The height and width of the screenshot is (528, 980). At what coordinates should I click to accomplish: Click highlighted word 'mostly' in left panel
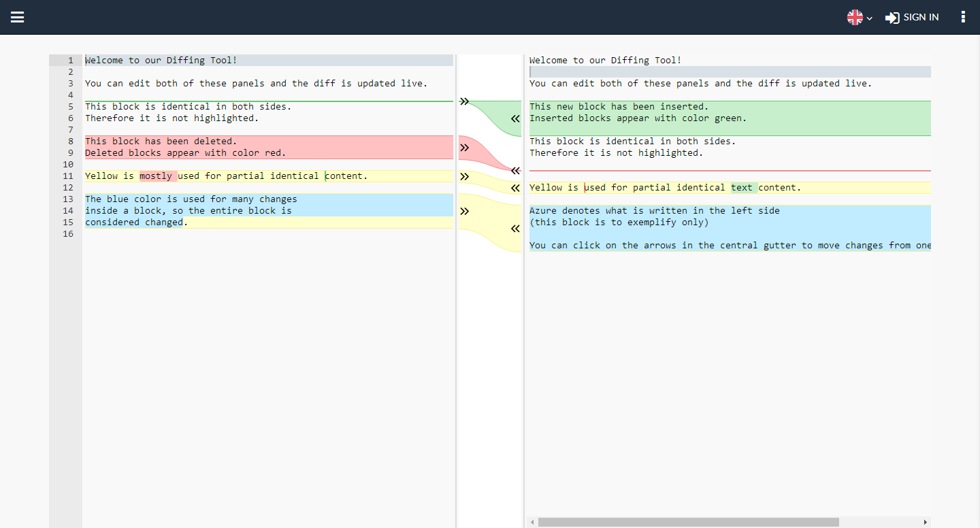156,176
